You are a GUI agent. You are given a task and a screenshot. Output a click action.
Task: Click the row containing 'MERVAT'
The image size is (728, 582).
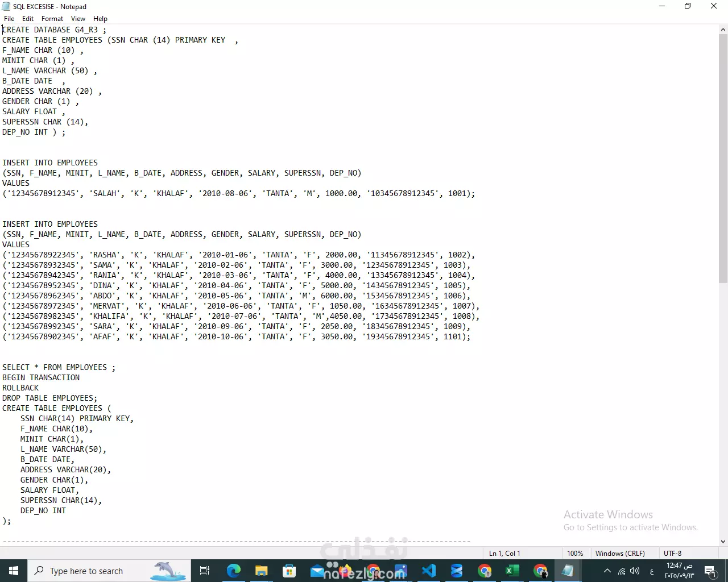[241, 306]
